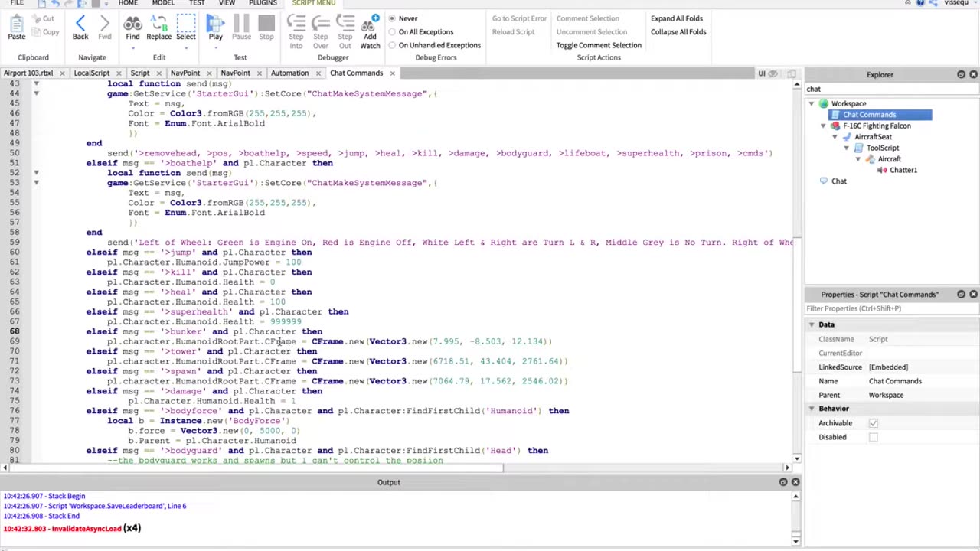Open the Find dropdown arrow

coord(132,47)
